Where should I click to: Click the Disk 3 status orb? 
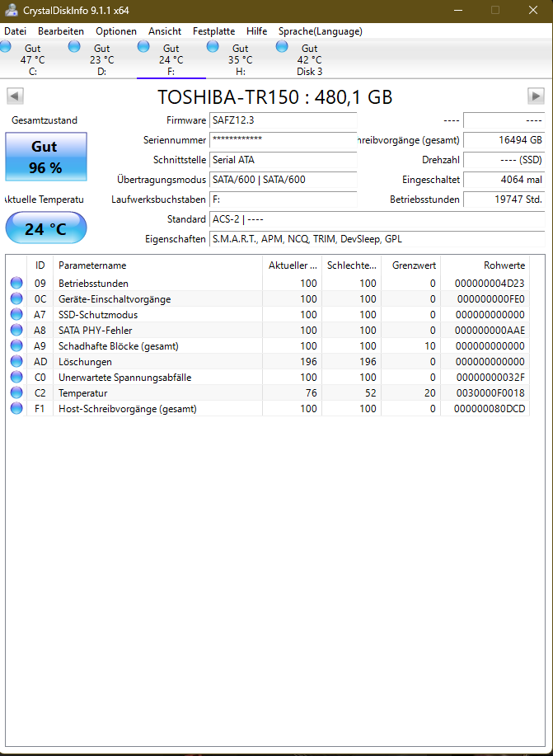point(282,46)
